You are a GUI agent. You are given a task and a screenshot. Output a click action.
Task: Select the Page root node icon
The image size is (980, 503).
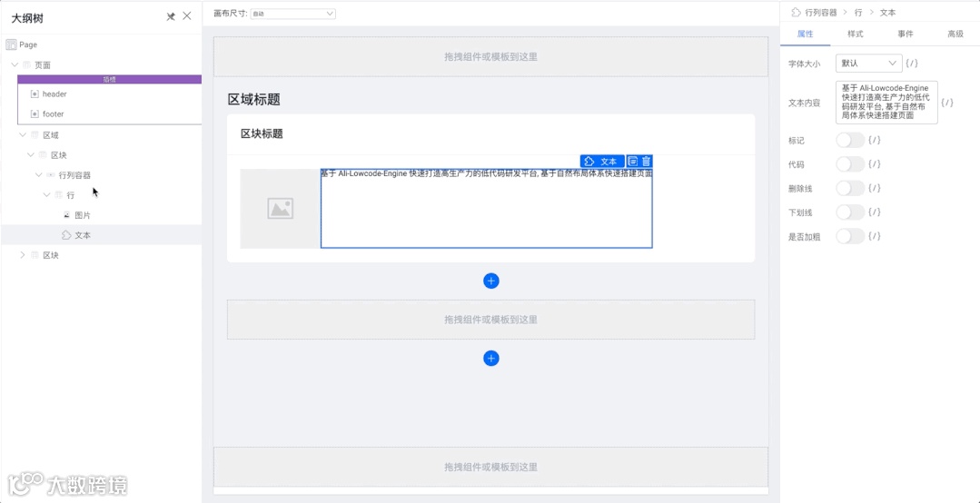pyautogui.click(x=11, y=45)
